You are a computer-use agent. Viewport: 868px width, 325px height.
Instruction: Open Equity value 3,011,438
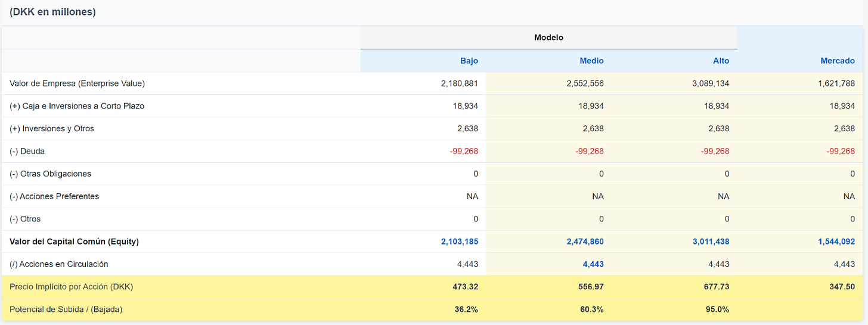tap(711, 242)
